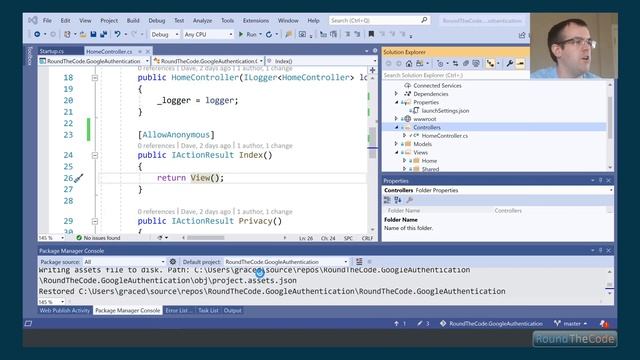Switch to the Startup.cs tab

point(52,51)
